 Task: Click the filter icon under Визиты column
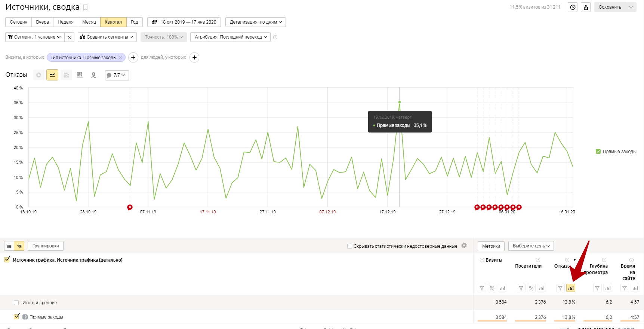[x=482, y=288]
